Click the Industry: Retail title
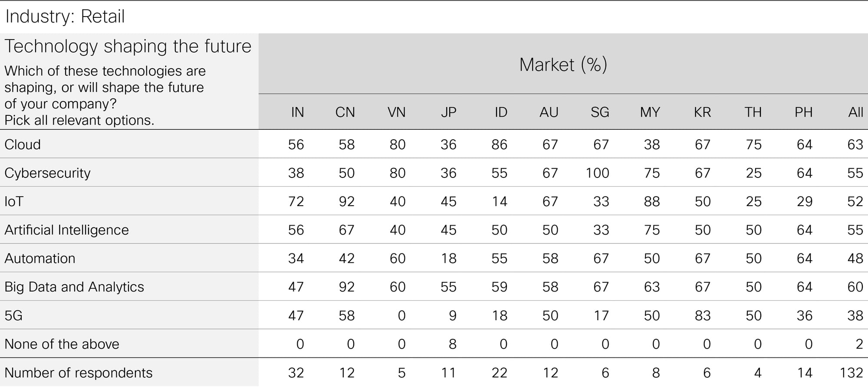 [x=65, y=16]
